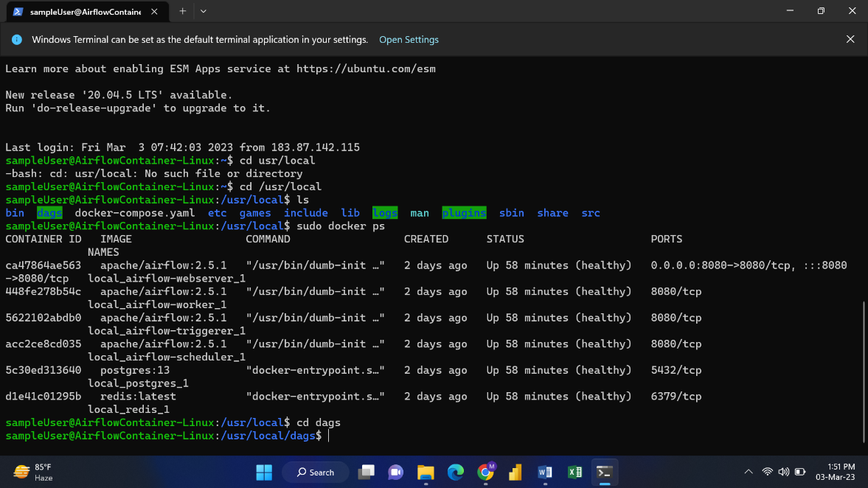Click the 'CREATED' column header
Image resolution: width=868 pixels, height=488 pixels.
coord(426,239)
